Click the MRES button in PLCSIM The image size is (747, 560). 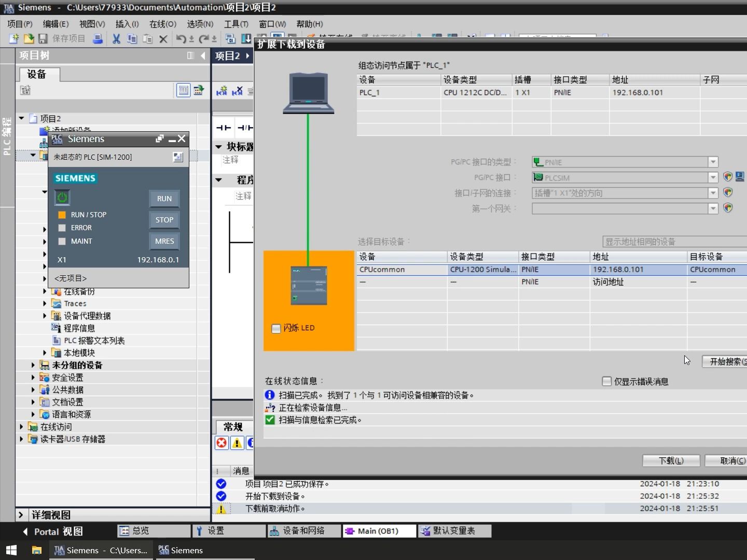tap(164, 241)
